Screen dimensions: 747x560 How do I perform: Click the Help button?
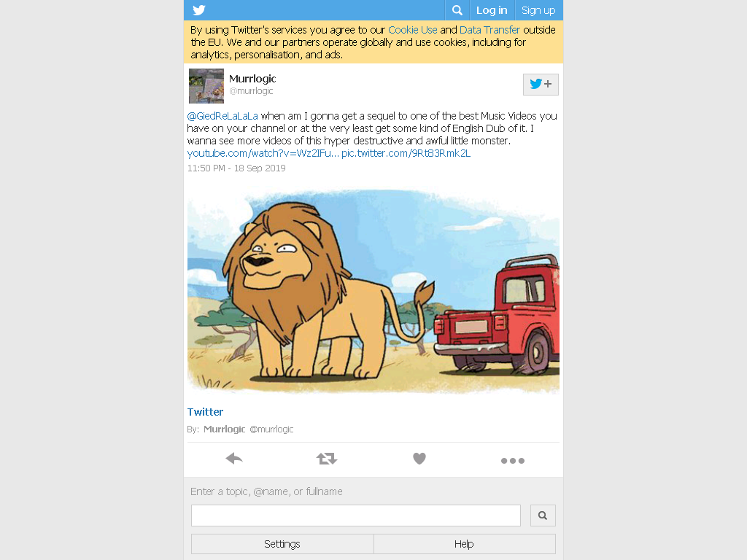(465, 544)
